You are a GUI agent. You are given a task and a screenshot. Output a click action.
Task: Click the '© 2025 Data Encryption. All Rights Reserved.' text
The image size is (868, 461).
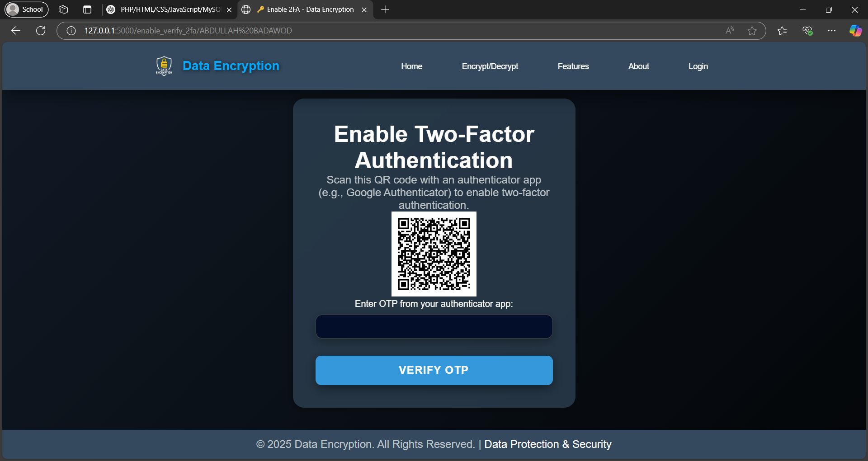365,444
